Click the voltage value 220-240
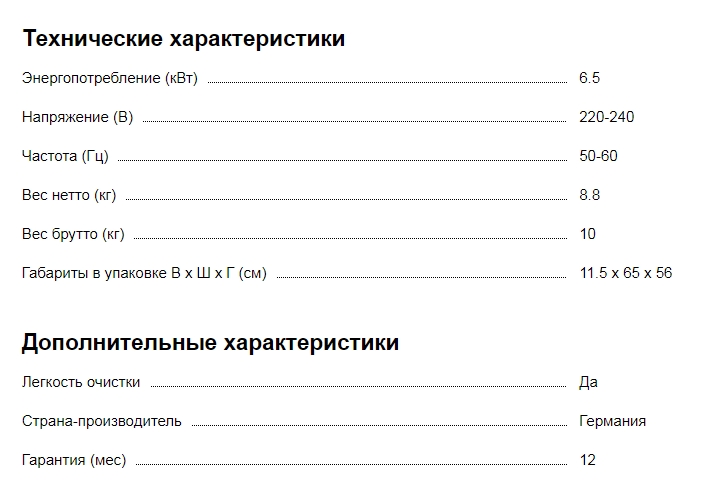The height and width of the screenshot is (492, 702). point(606,117)
